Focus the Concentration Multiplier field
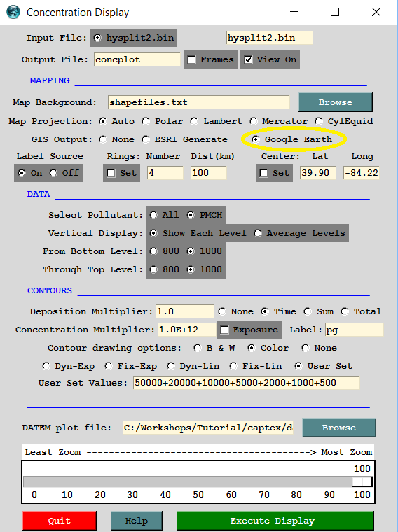Image resolution: width=398 pixels, height=532 pixels. 187,330
